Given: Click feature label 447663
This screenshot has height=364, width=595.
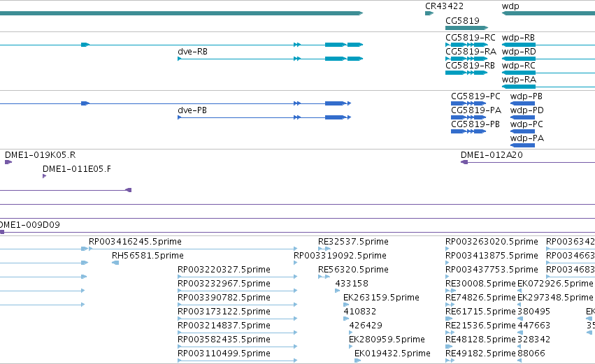Looking at the screenshot, I should tap(534, 326).
